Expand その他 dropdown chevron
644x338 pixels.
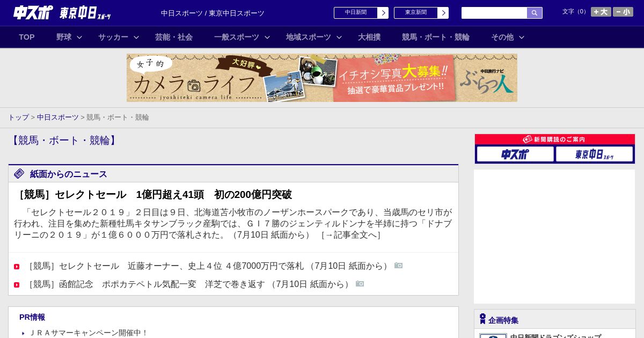click(522, 37)
